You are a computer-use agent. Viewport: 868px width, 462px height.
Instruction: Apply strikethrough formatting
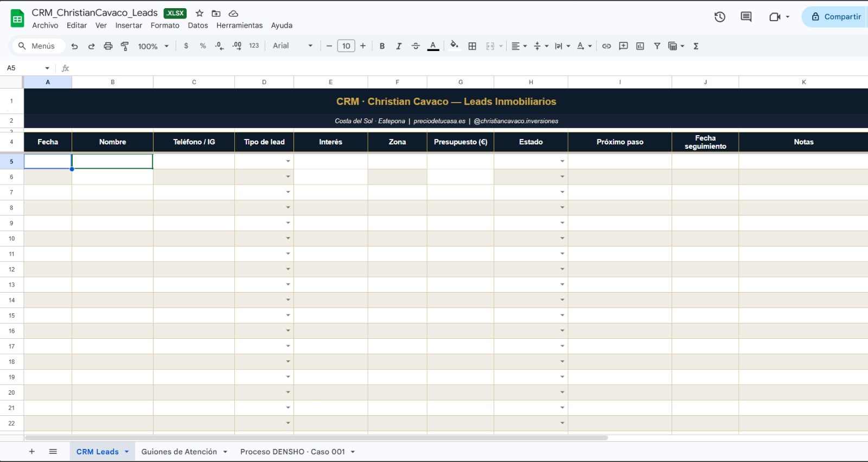point(416,46)
